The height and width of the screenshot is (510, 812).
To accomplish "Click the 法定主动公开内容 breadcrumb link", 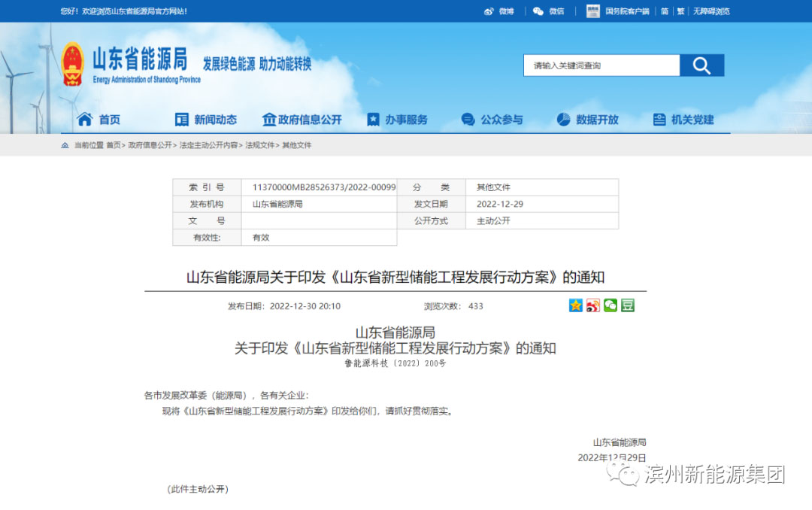I will point(208,145).
